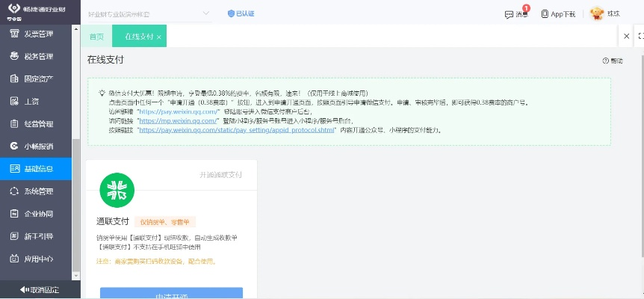The height and width of the screenshot is (299, 644).
Task: Toggle fullscreen using the expand icon
Action: coord(640,36)
